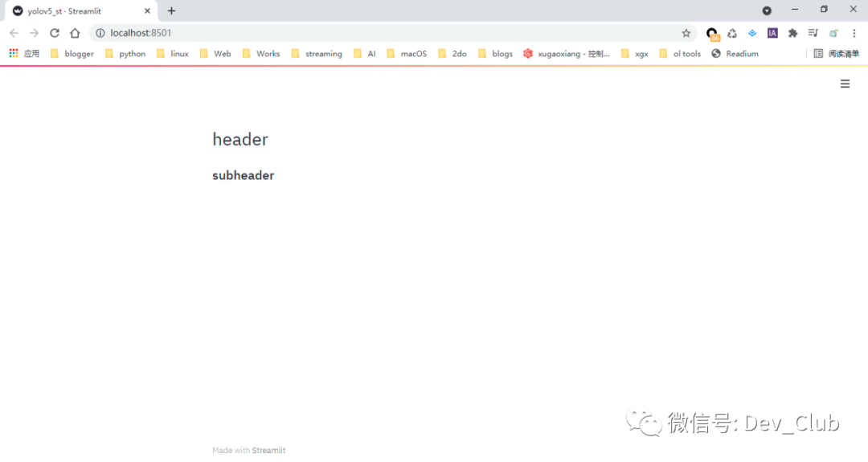
Task: Open the reading list (阅读清单)
Action: [x=837, y=54]
